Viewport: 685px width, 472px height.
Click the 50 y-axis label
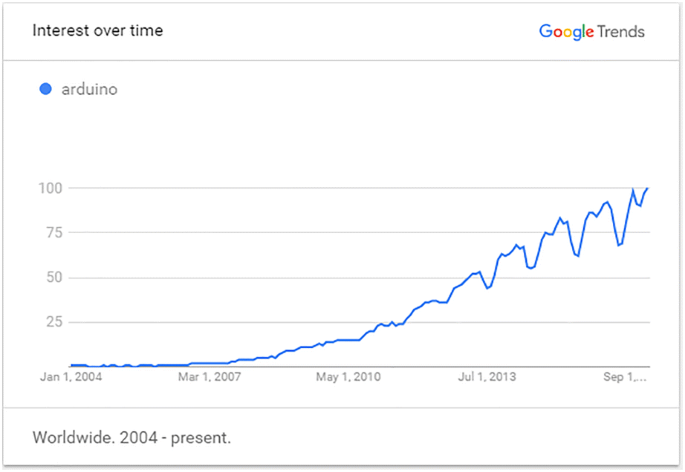55,278
